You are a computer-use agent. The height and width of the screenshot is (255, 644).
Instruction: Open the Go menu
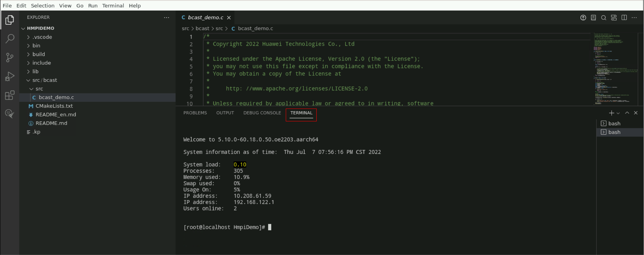pos(80,5)
